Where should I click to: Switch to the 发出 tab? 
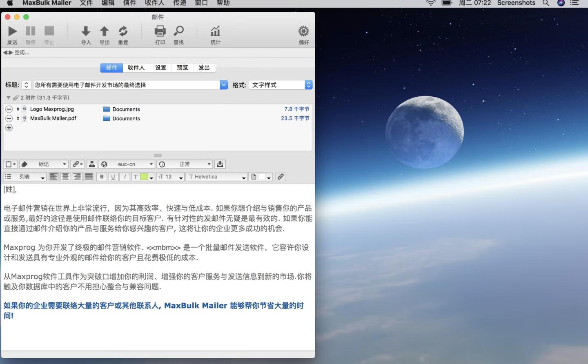click(x=204, y=68)
